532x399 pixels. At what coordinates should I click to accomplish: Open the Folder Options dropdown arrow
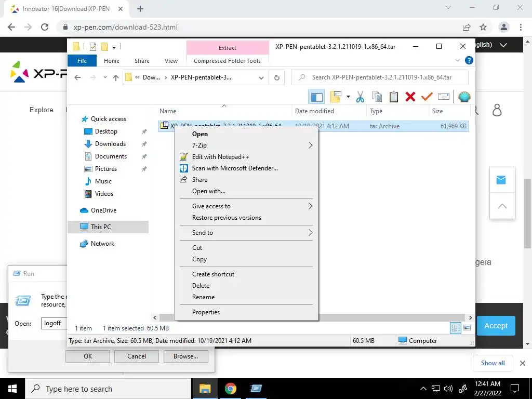click(348, 97)
